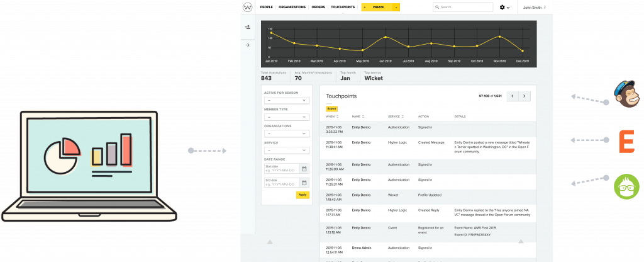The image size is (644, 262).
Task: Click the Demo Admin name
Action: pyautogui.click(x=361, y=248)
